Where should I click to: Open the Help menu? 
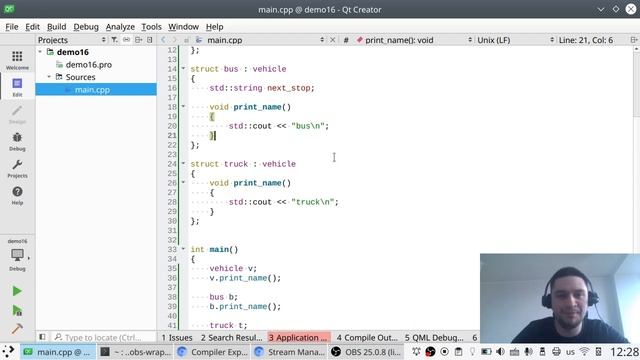214,27
